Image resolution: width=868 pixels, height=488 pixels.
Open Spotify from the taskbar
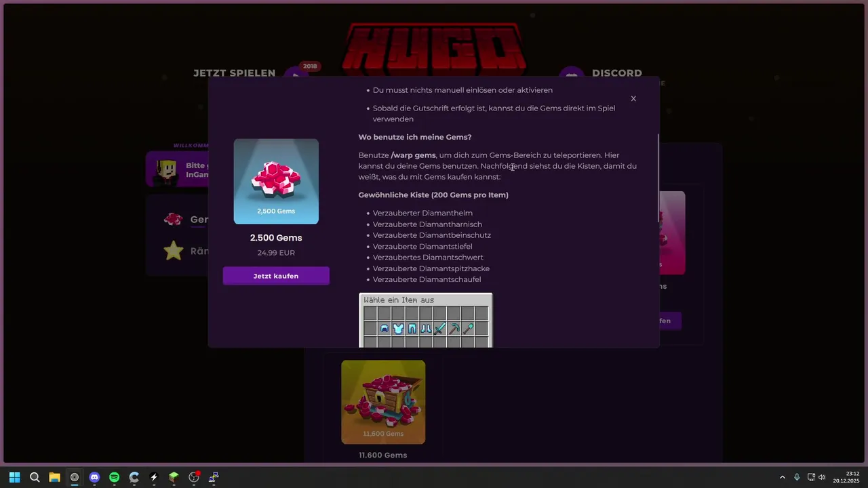click(114, 477)
